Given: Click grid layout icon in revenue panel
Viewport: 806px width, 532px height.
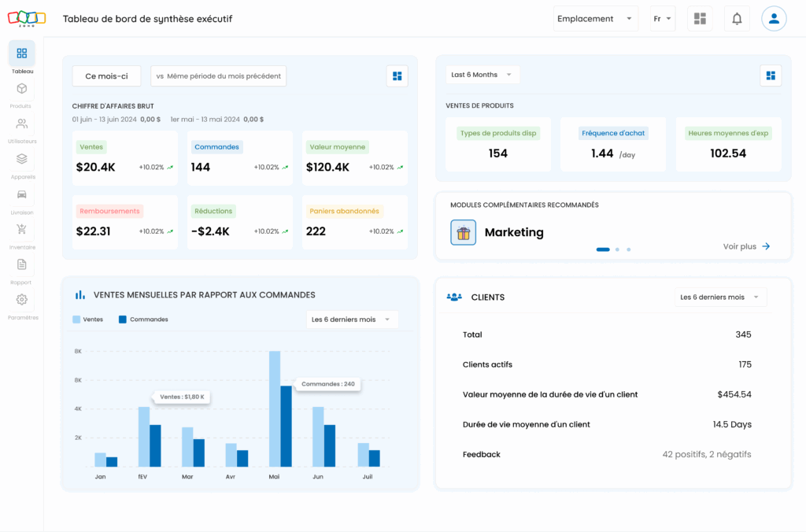Looking at the screenshot, I should point(397,76).
